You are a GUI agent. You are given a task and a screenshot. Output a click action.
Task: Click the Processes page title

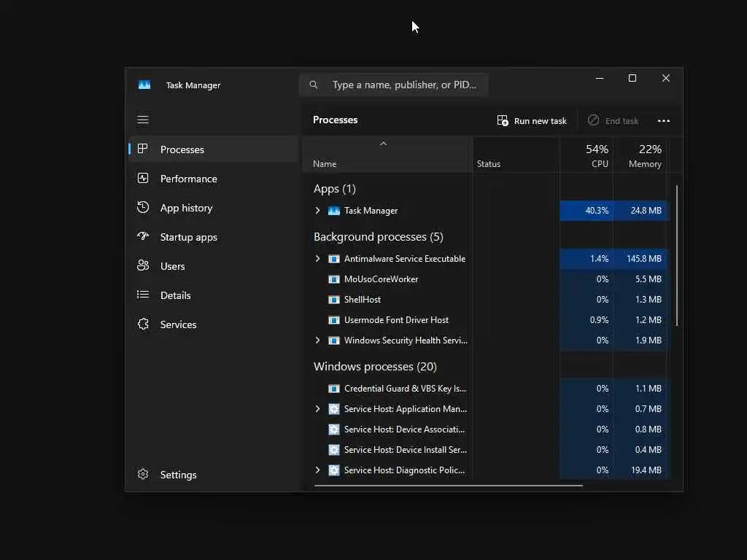point(335,120)
